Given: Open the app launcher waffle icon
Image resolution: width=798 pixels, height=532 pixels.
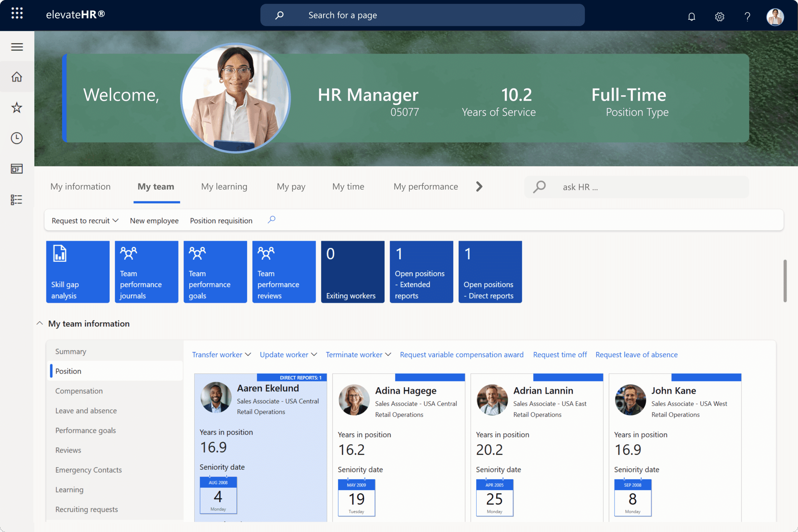Looking at the screenshot, I should (x=17, y=14).
